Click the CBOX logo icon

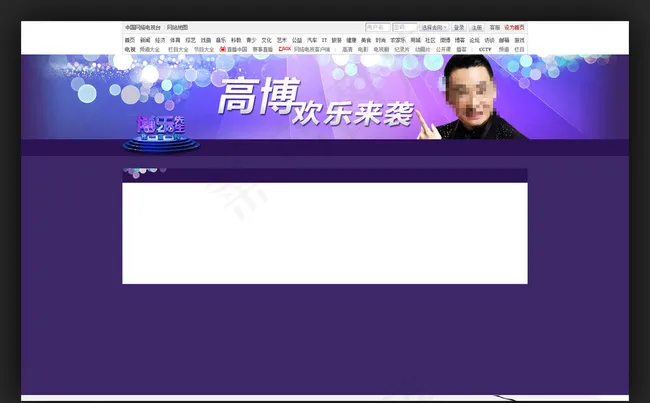click(x=285, y=48)
